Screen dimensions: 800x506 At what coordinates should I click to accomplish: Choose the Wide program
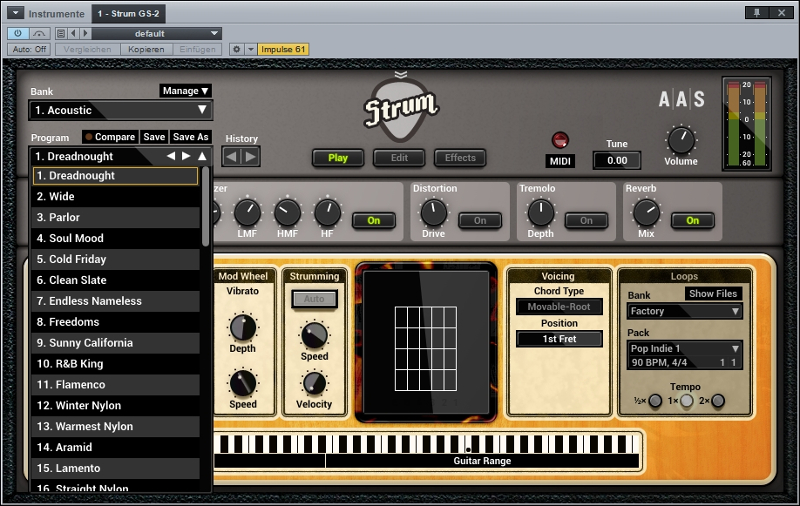pyautogui.click(x=115, y=196)
